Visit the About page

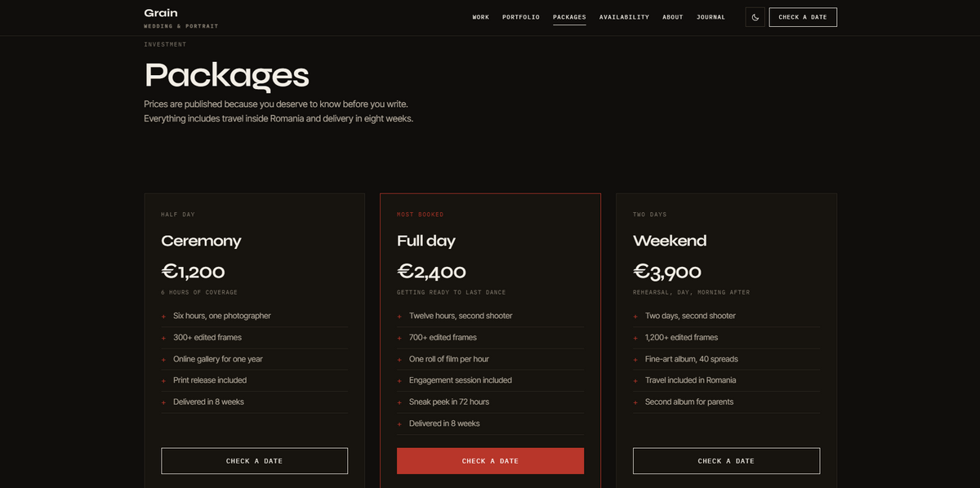pos(673,17)
